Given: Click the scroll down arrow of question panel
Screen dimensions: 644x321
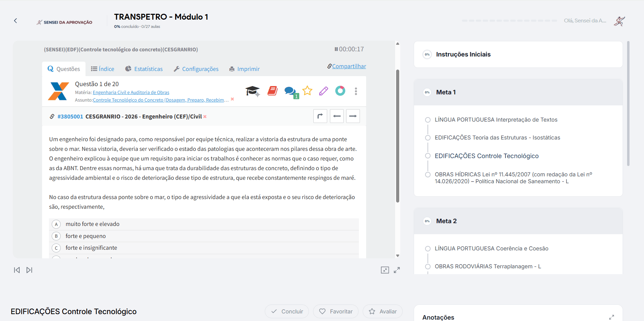Looking at the screenshot, I should point(398,256).
